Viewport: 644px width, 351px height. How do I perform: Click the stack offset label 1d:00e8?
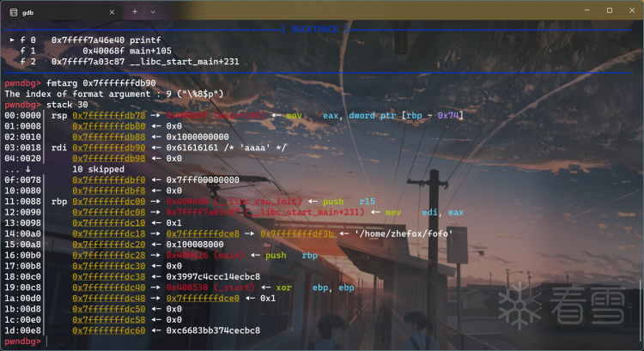pyautogui.click(x=22, y=330)
